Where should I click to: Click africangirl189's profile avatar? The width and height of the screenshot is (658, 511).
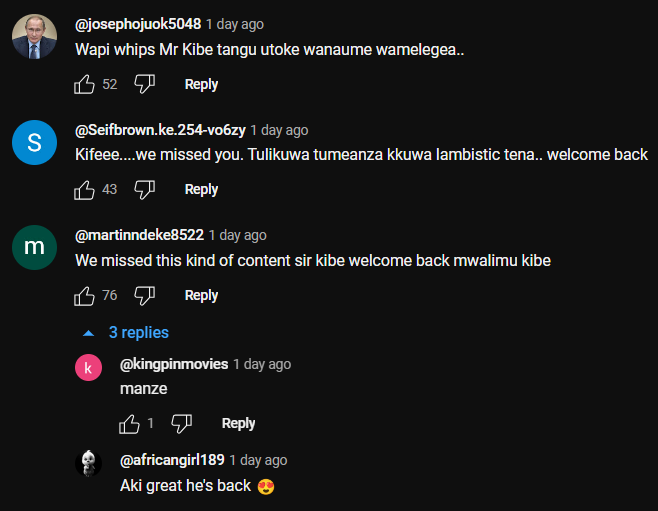(x=88, y=463)
